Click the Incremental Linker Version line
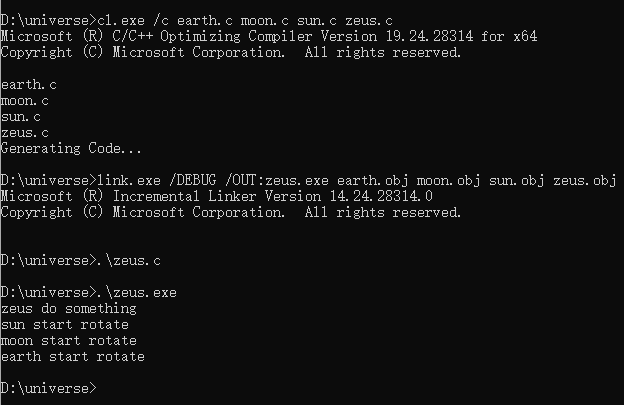Viewport: 624px width, 405px height. pyautogui.click(x=217, y=196)
